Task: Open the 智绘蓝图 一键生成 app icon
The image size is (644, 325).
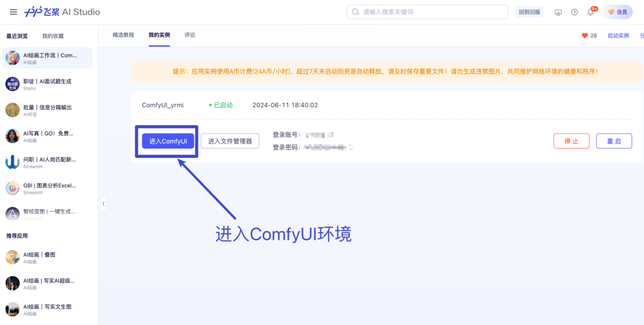Action: tap(13, 213)
